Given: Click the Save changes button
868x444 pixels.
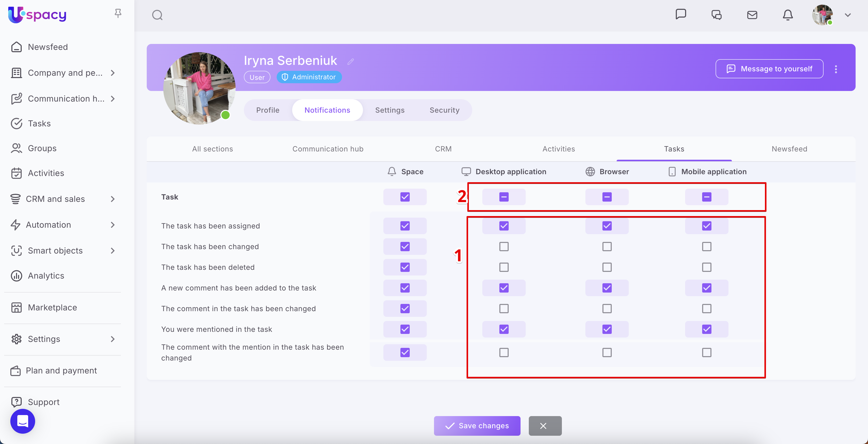Looking at the screenshot, I should click(x=477, y=425).
